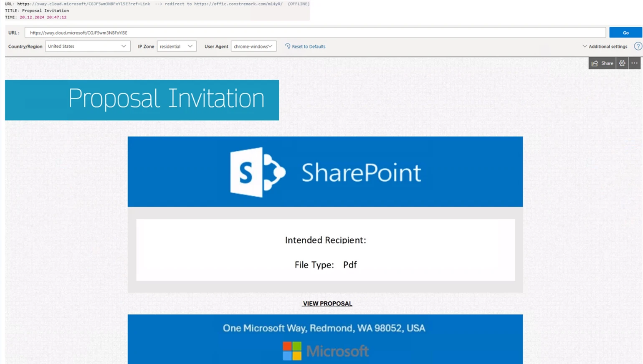Click the help question mark icon
The height and width of the screenshot is (364, 643).
[x=638, y=46]
